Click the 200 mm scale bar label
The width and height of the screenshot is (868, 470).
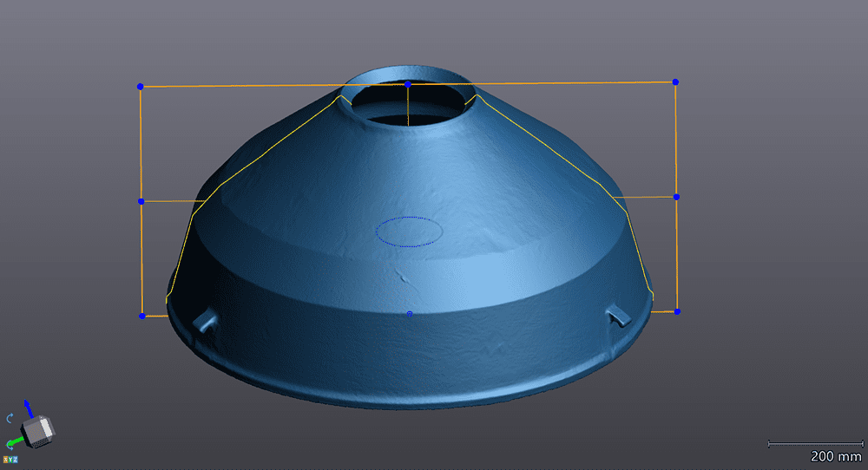coord(836,456)
